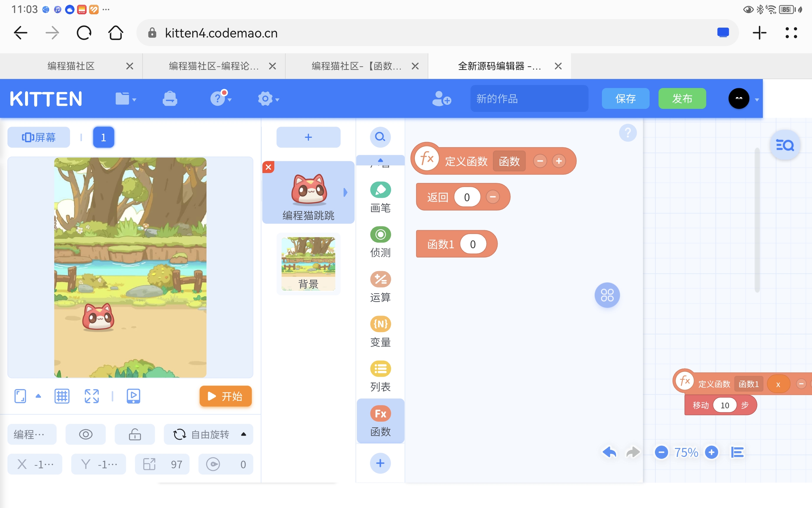Redo the last workspace action
This screenshot has width=812, height=508.
pos(633,452)
